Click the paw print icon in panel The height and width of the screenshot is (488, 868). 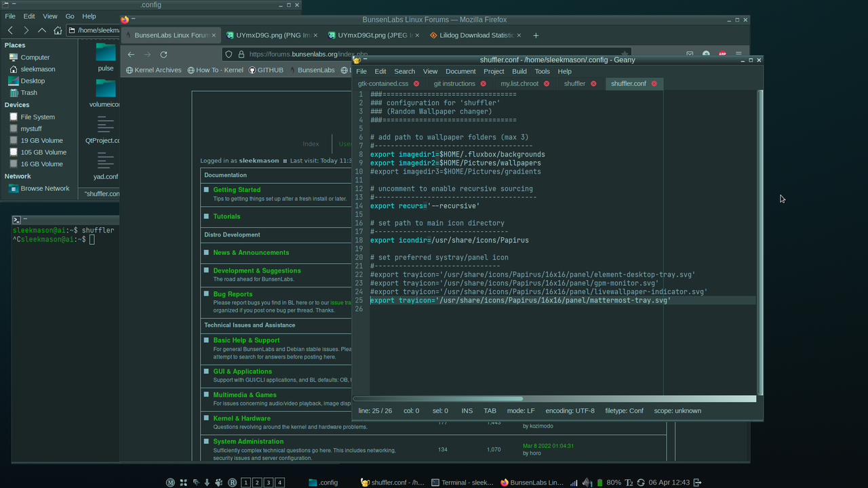219,483
